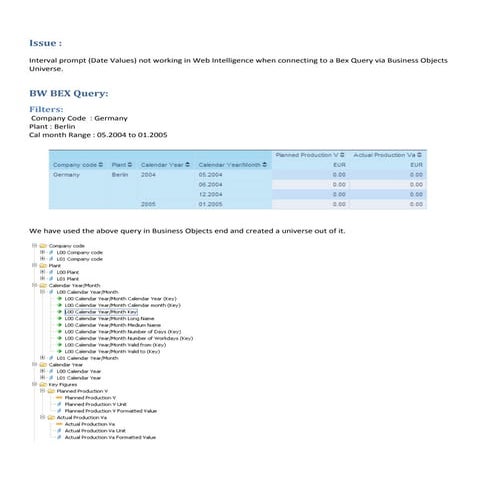This screenshot has width=495, height=495.
Task: Click the Issue heading text
Action: tap(46, 43)
